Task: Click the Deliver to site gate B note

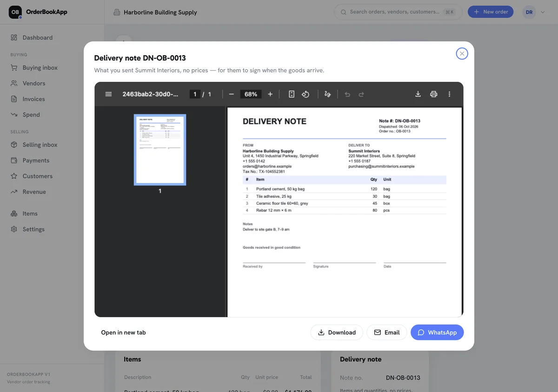Action: [x=266, y=229]
